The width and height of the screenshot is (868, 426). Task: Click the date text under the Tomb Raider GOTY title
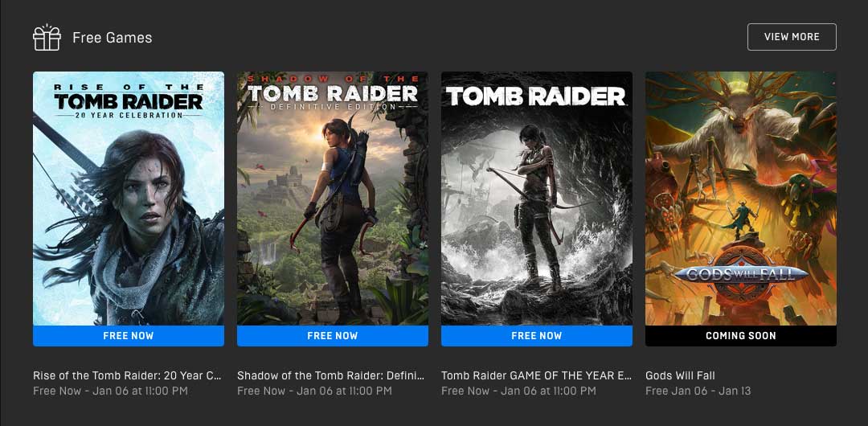tap(518, 391)
